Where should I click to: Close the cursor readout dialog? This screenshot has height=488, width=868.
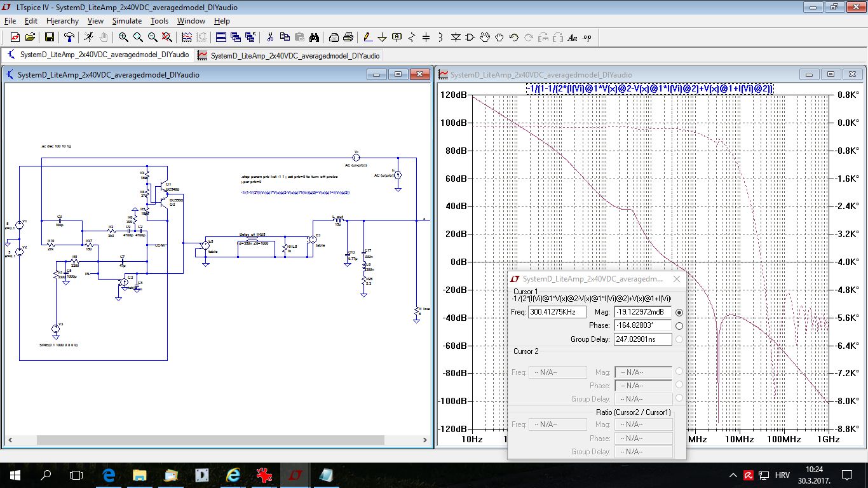[x=677, y=279]
